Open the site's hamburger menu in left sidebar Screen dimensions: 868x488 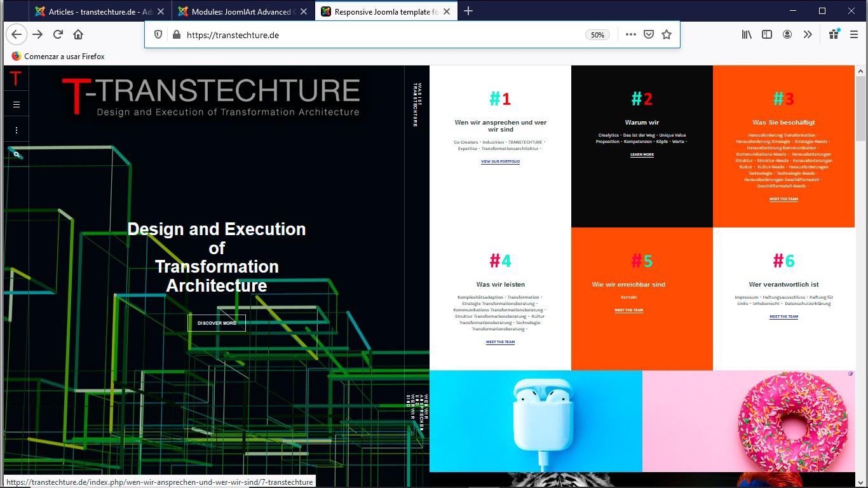[x=17, y=104]
